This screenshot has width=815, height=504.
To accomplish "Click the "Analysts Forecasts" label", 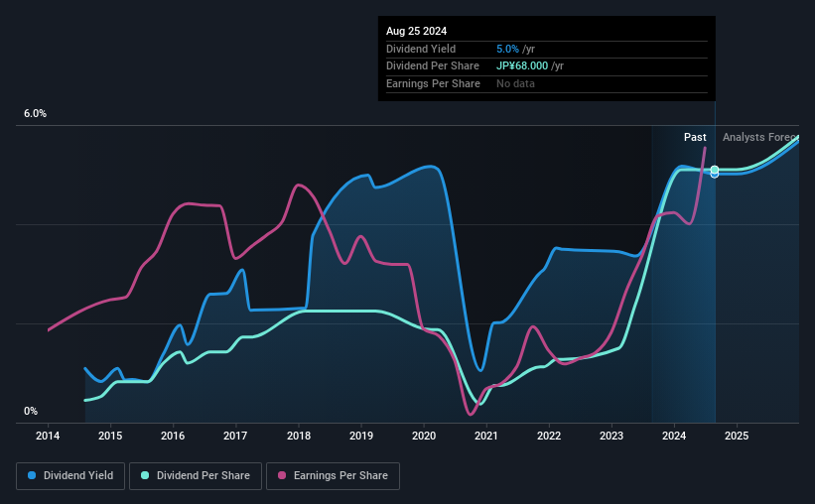I will point(759,138).
